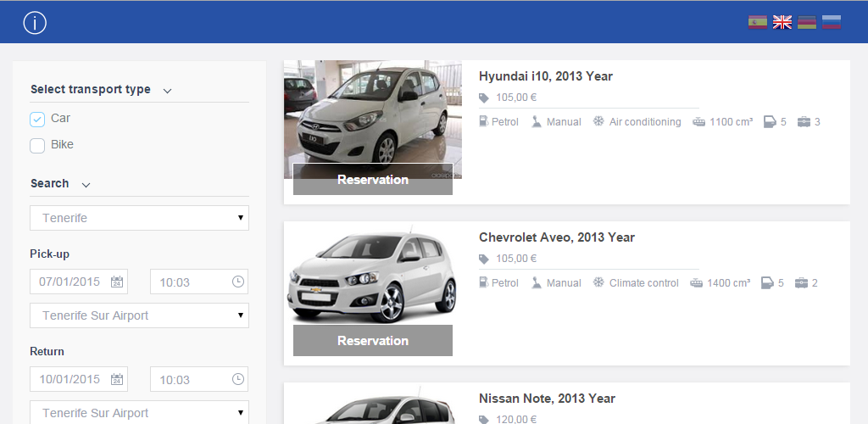This screenshot has height=424, width=868.
Task: Click Chevrolet Aveo price 105,00 €
Action: (516, 259)
